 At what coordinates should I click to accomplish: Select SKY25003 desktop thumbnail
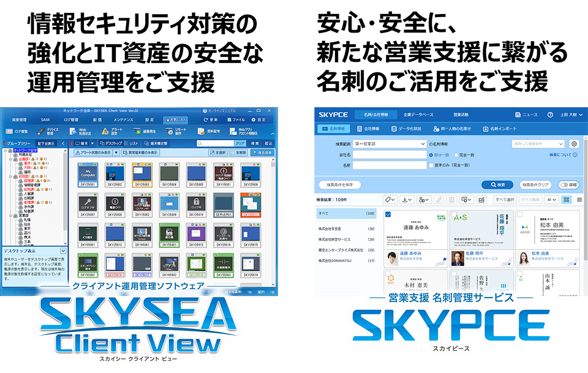pos(142,175)
